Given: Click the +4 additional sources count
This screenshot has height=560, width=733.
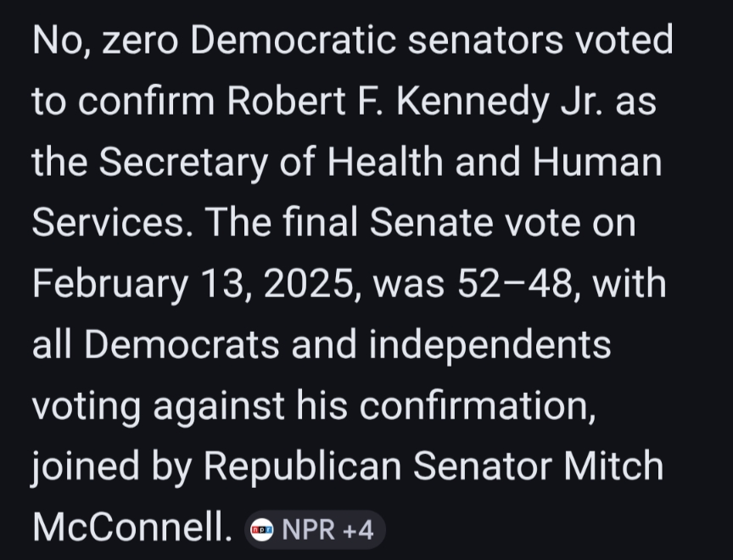Looking at the screenshot, I should [x=357, y=530].
